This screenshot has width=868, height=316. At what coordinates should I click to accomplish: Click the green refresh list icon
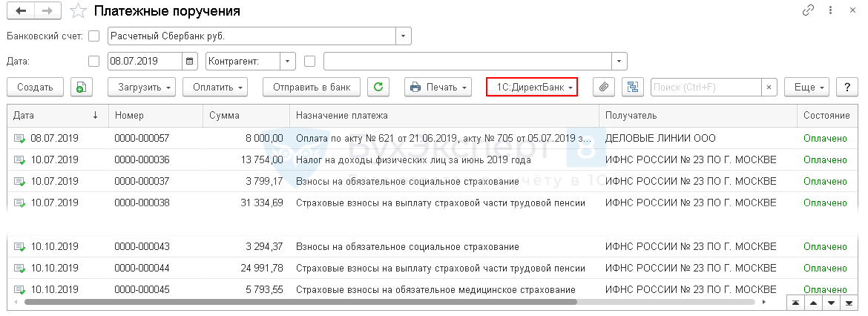(x=378, y=88)
